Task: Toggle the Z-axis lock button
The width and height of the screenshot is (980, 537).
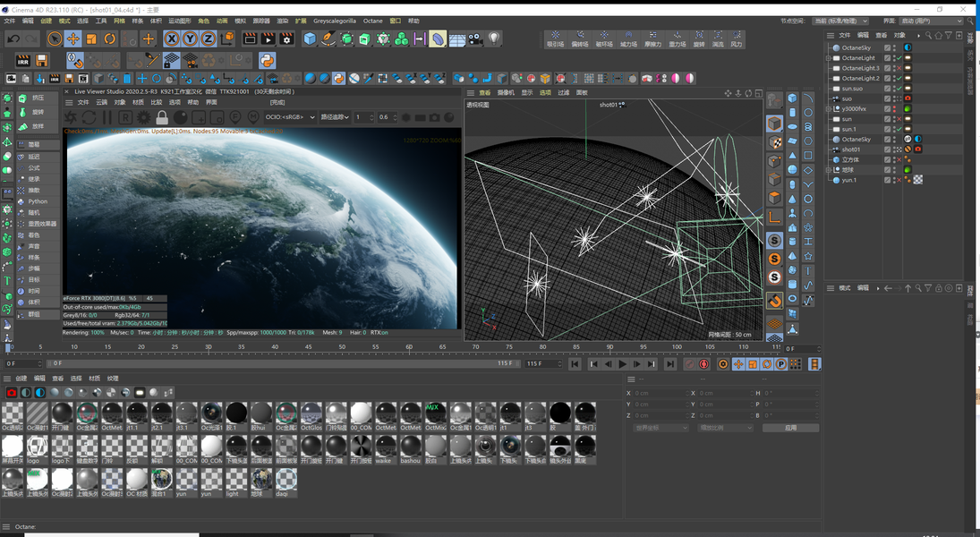Action: click(x=209, y=38)
